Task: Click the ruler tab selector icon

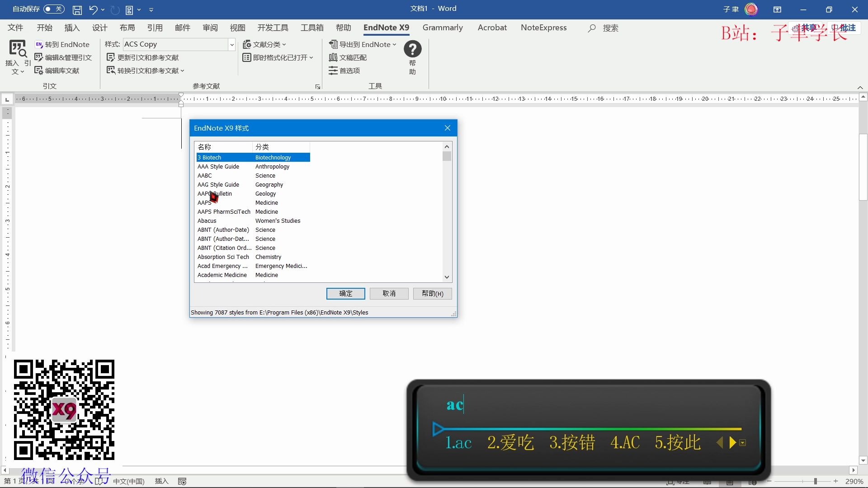Action: [7, 99]
